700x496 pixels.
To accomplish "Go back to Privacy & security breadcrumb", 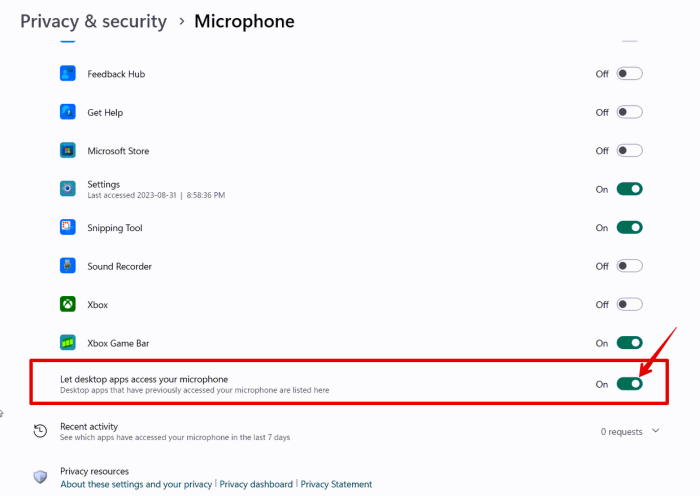I will [92, 21].
